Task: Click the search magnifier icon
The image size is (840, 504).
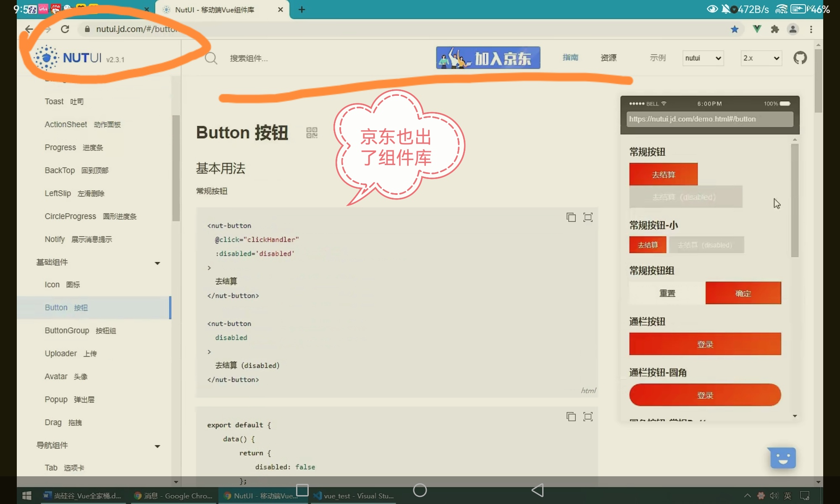Action: [x=211, y=58]
